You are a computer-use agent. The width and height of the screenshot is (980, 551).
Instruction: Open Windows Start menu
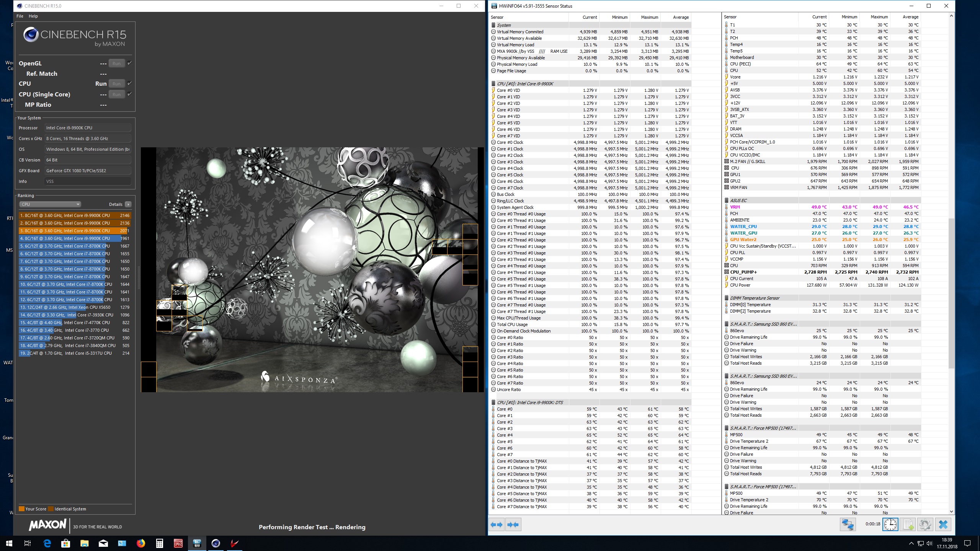coord(9,543)
